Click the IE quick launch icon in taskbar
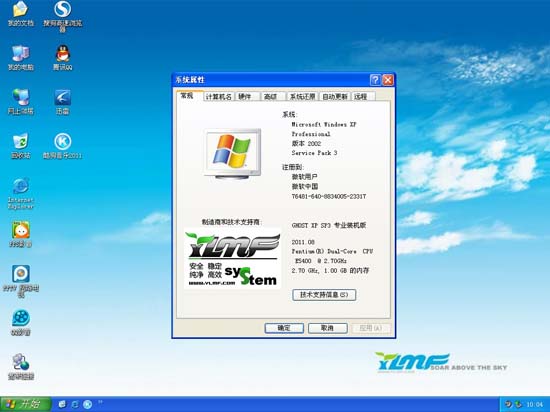This screenshot has height=412, width=550. pos(75,404)
